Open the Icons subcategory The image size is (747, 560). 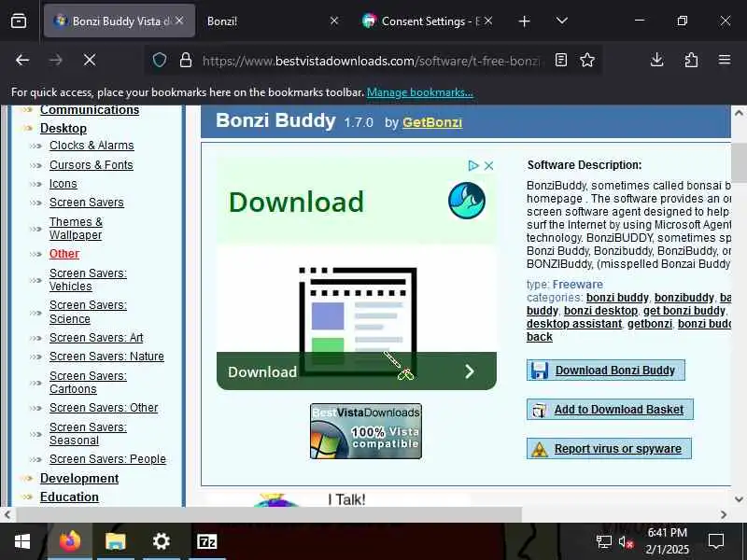click(63, 183)
